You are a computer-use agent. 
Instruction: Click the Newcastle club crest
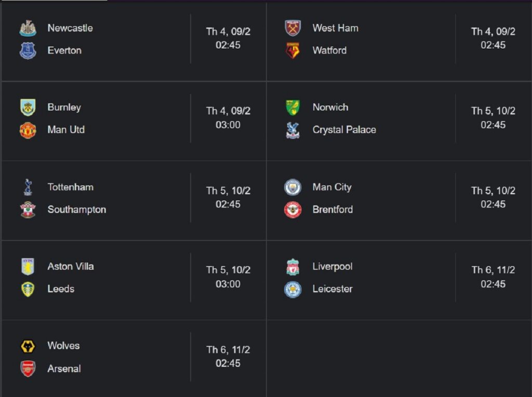(x=28, y=28)
